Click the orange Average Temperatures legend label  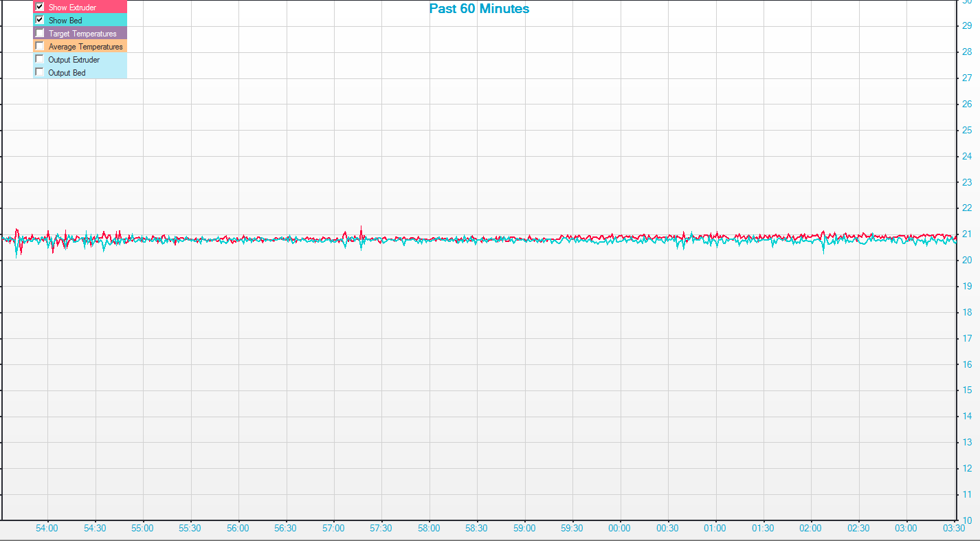coord(85,47)
